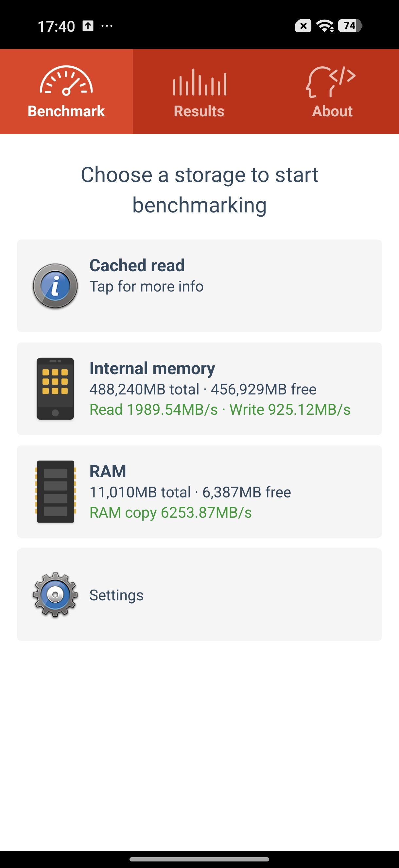Image resolution: width=399 pixels, height=868 pixels.
Task: Tap the Results bar chart icon
Action: coord(199,82)
